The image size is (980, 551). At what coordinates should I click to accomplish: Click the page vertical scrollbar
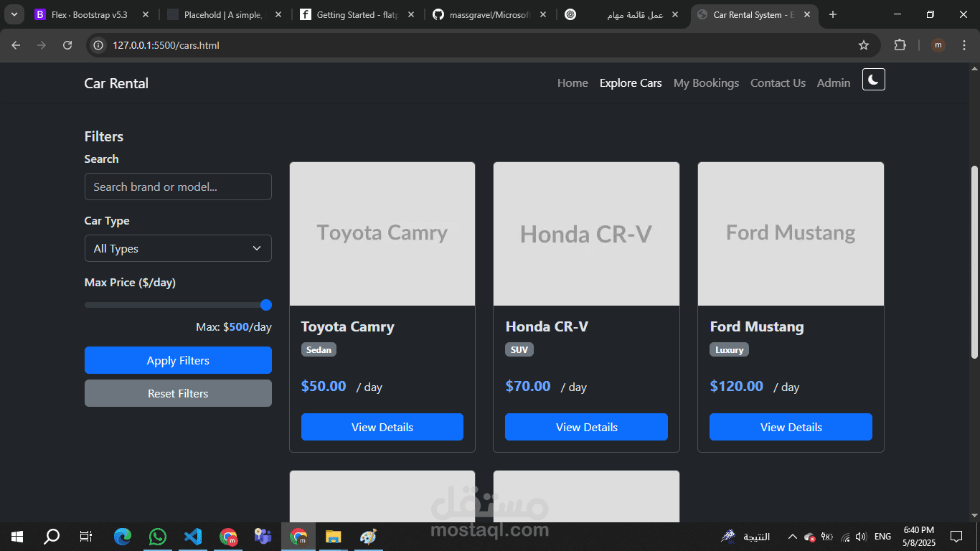(974, 262)
